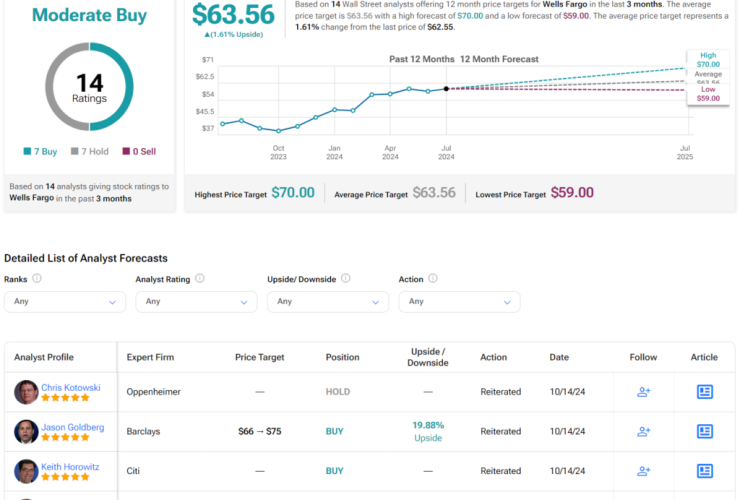
Task: Click the BUY position for Barclays
Action: tap(335, 432)
